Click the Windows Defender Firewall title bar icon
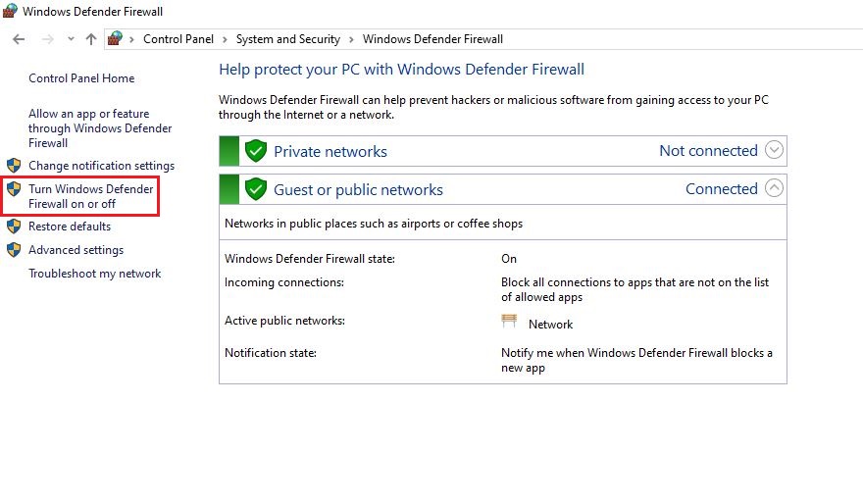This screenshot has width=863, height=504. pos(10,11)
